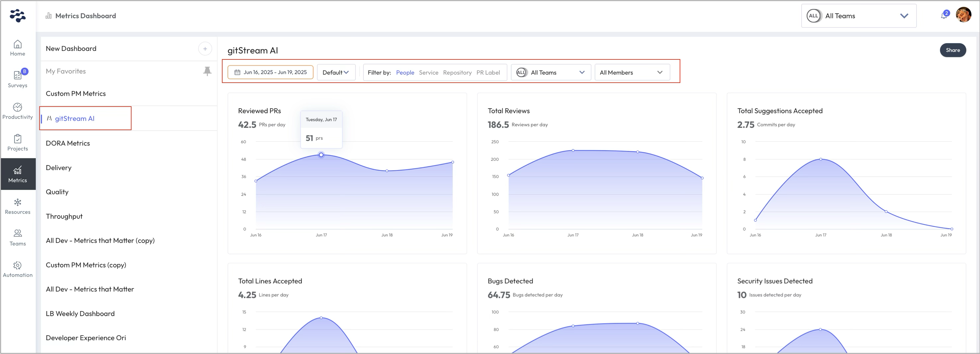Expand the Default dropdown
Screen dimensions: 980x354
pos(336,73)
